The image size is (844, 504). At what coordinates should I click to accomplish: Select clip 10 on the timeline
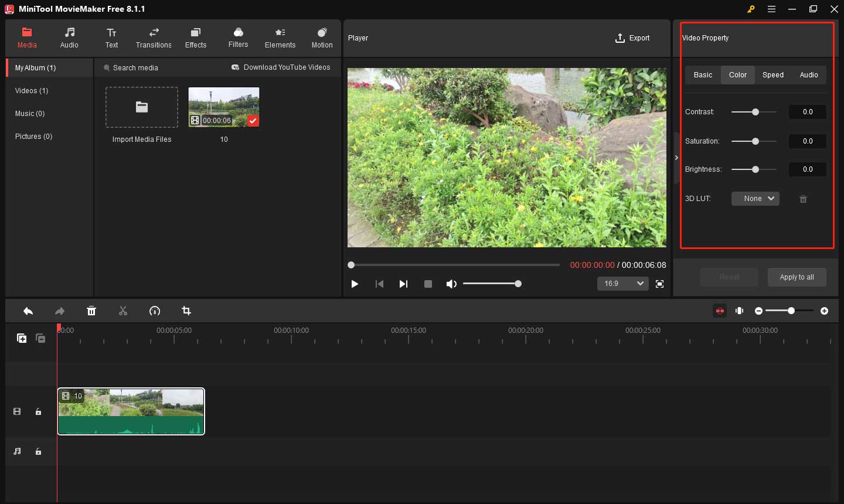(x=131, y=411)
